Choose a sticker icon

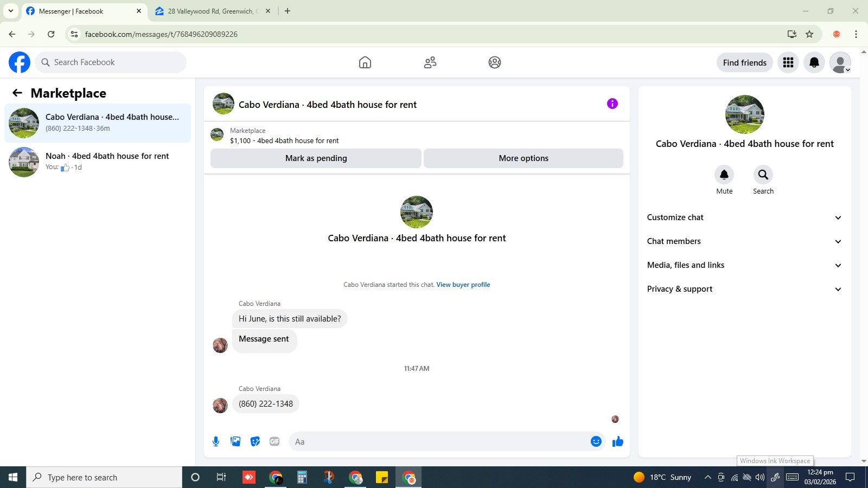pyautogui.click(x=255, y=441)
